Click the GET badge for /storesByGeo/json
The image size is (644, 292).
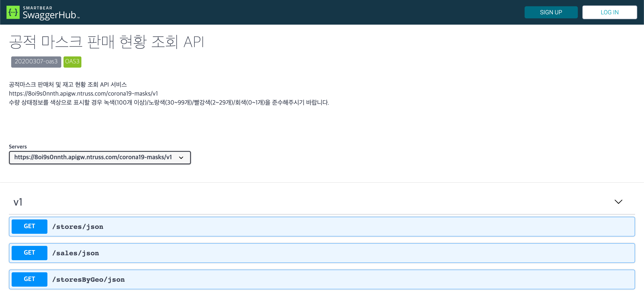click(30, 279)
